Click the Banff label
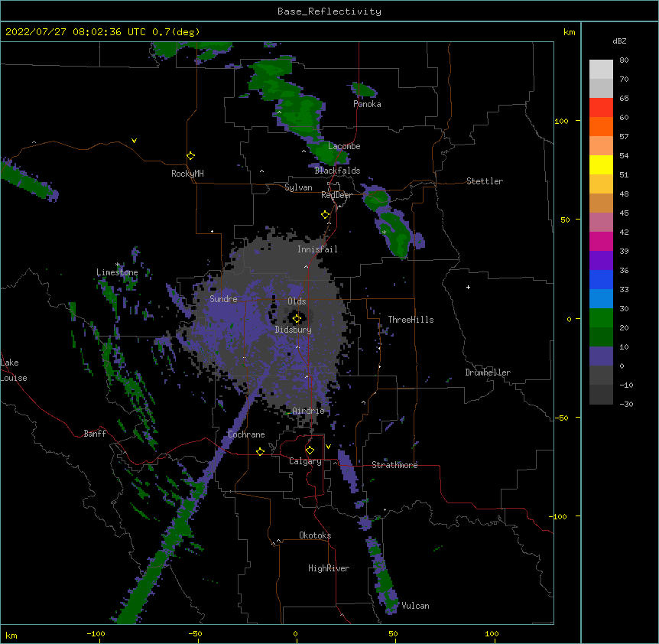This screenshot has width=659, height=644. tap(95, 434)
